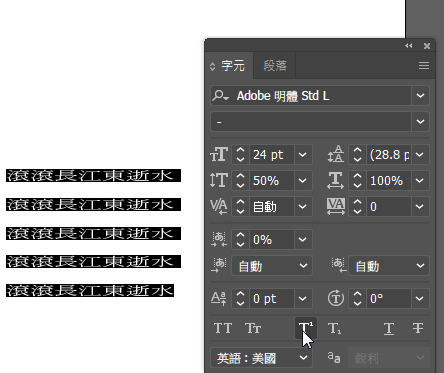Click the insert space right icon
This screenshot has height=373, width=444.
(339, 265)
